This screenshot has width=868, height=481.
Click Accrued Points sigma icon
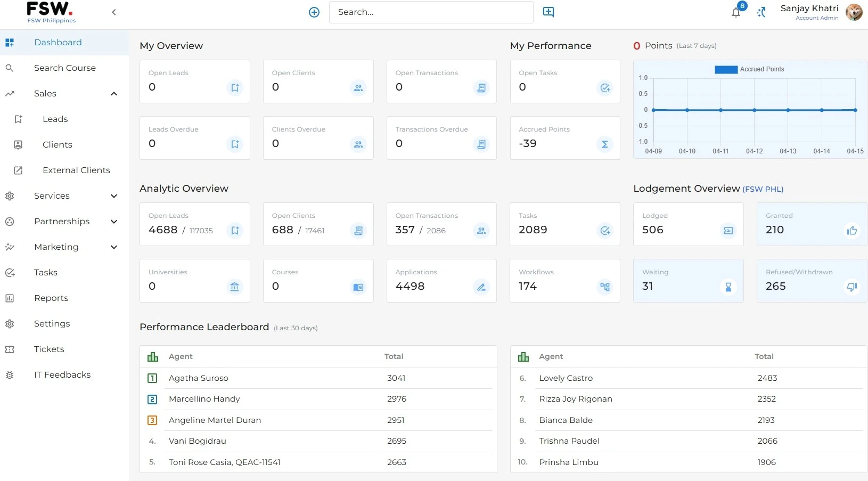[605, 144]
